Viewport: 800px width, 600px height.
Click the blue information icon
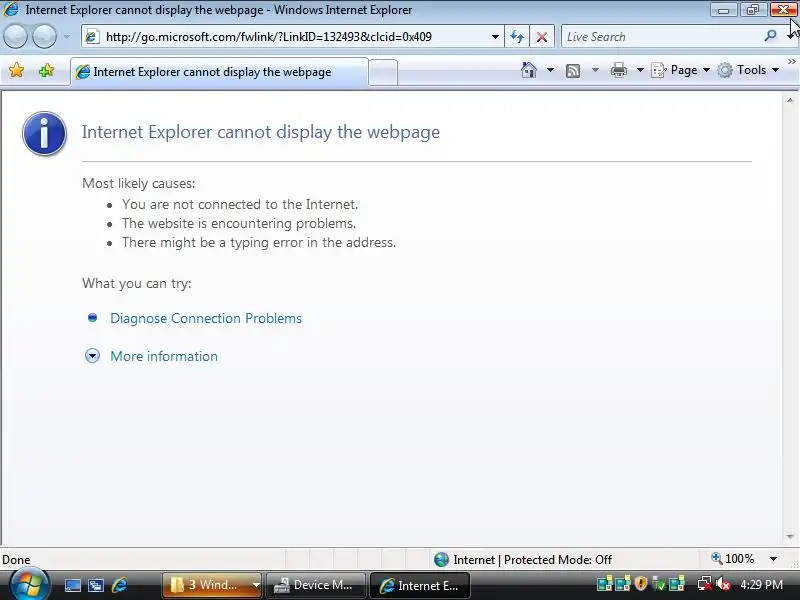44,133
